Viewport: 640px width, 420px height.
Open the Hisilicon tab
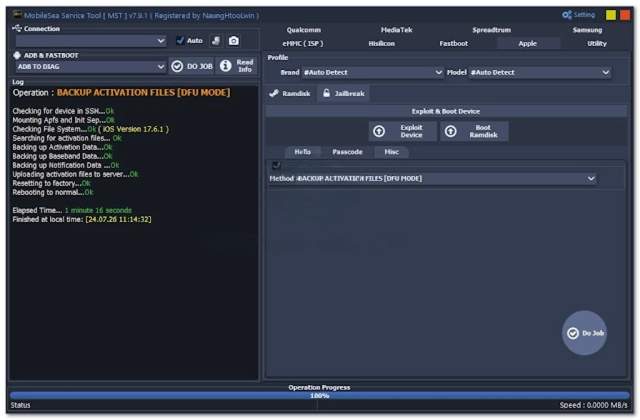(381, 43)
